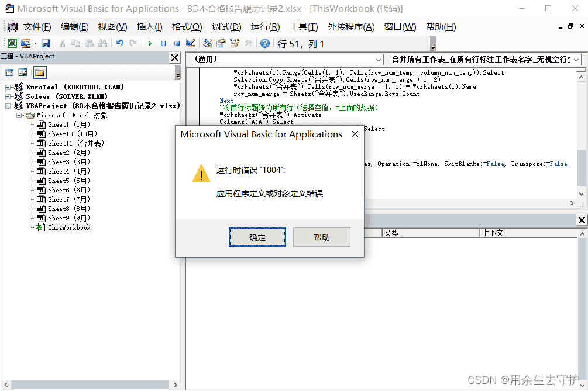Image resolution: width=588 pixels, height=391 pixels.
Task: Click the Cut scissors icon
Action: pos(62,43)
